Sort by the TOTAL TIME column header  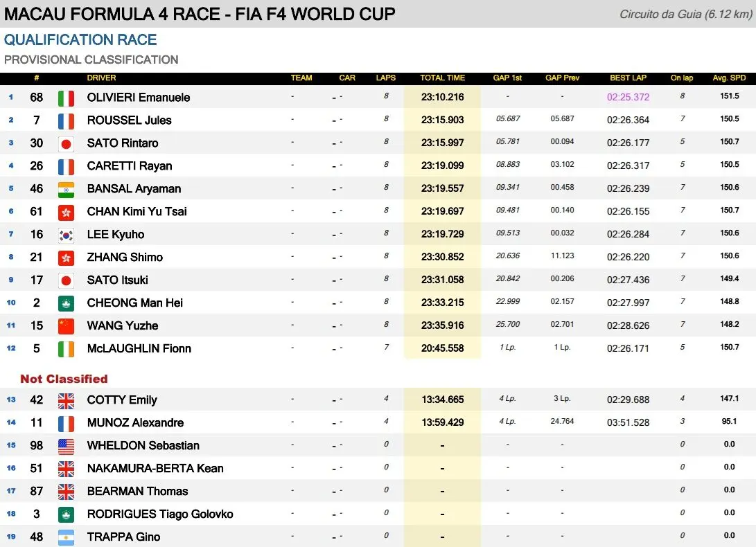442,78
